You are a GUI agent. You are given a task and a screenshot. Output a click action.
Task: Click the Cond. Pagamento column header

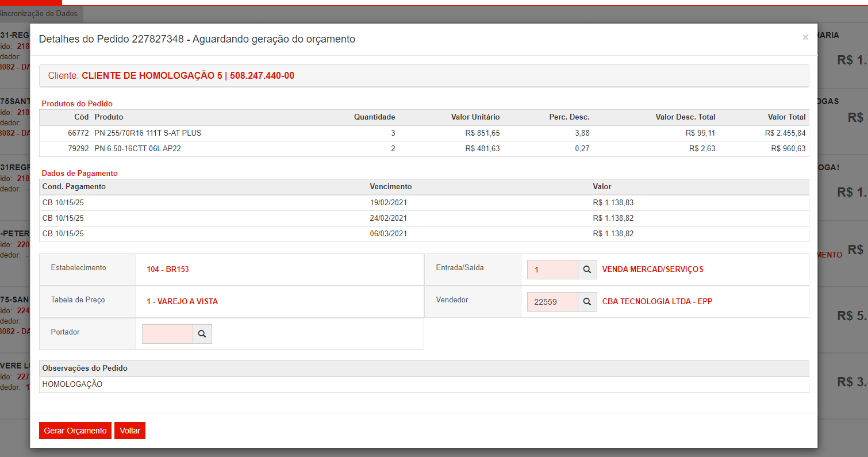pos(74,187)
